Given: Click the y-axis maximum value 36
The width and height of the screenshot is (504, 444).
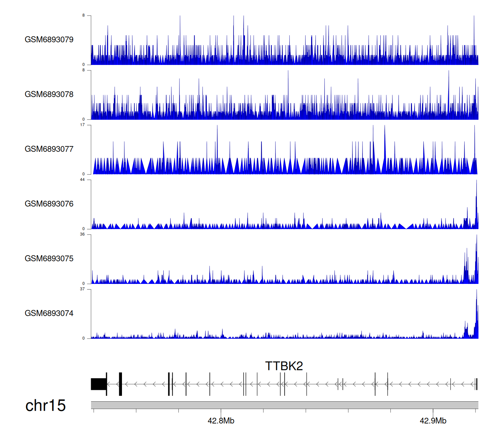Looking at the screenshot, I should point(82,234).
